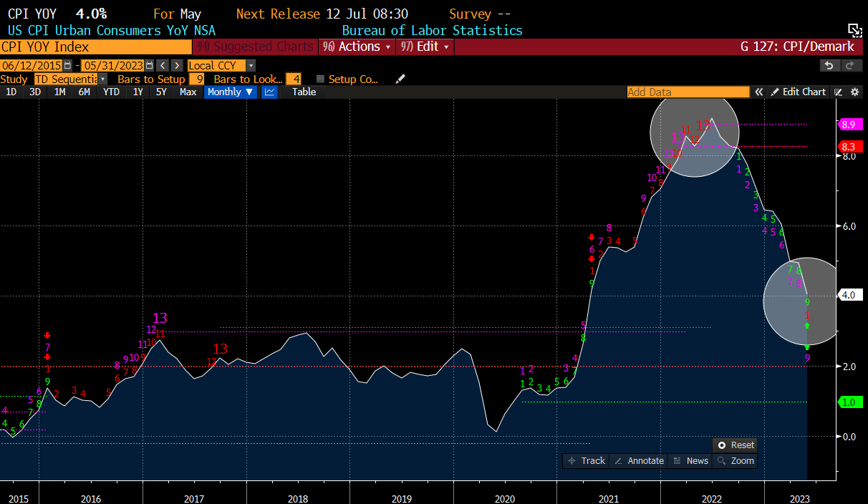Select the 5Y range tab
868x504 pixels.
click(161, 92)
